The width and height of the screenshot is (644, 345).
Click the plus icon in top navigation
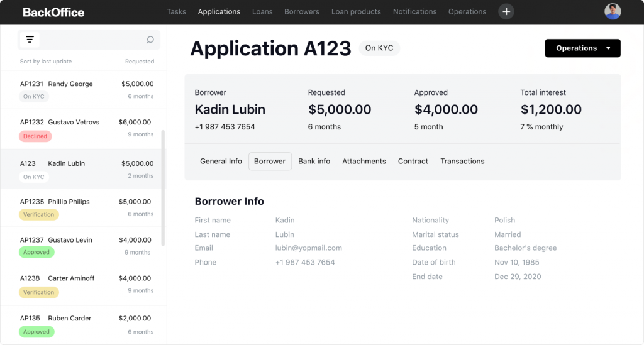point(506,11)
